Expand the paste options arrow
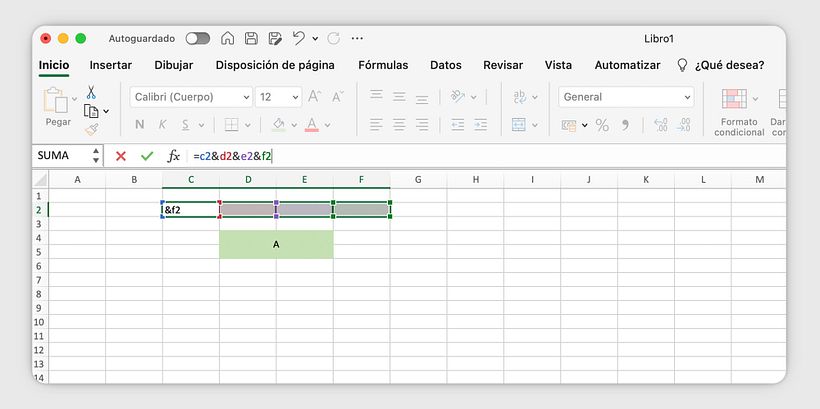This screenshot has width=820, height=409. pyautogui.click(x=74, y=98)
